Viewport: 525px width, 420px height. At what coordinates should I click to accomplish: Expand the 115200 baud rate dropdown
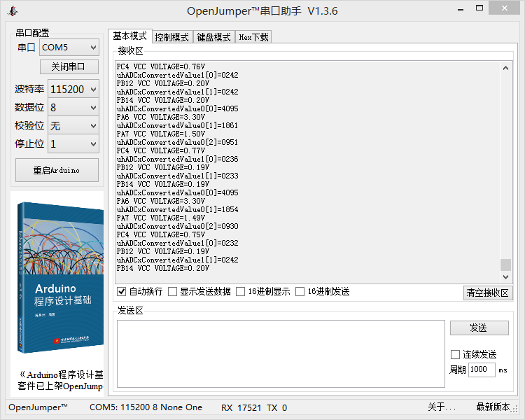point(73,89)
